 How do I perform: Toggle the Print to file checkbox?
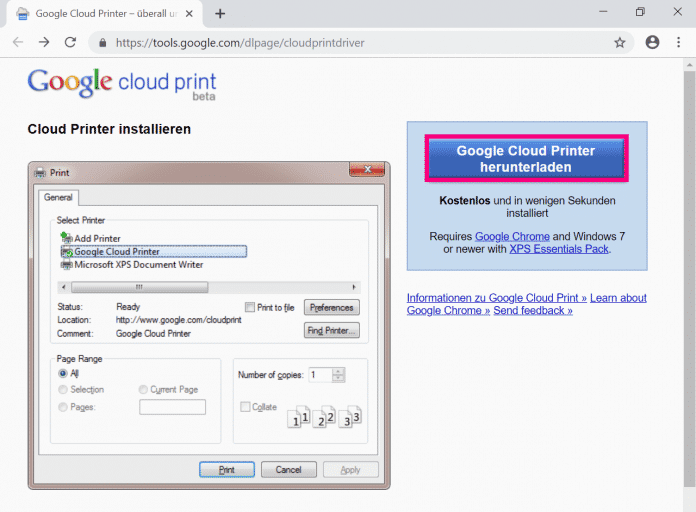click(250, 307)
